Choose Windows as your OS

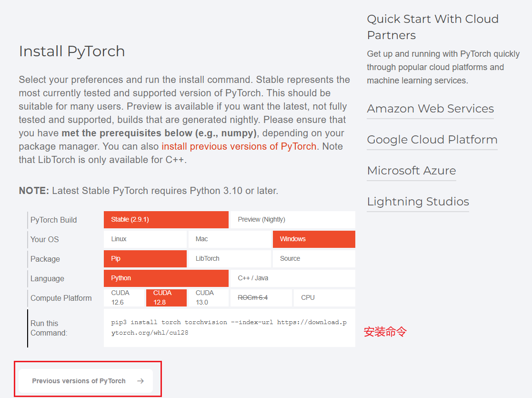pos(314,239)
